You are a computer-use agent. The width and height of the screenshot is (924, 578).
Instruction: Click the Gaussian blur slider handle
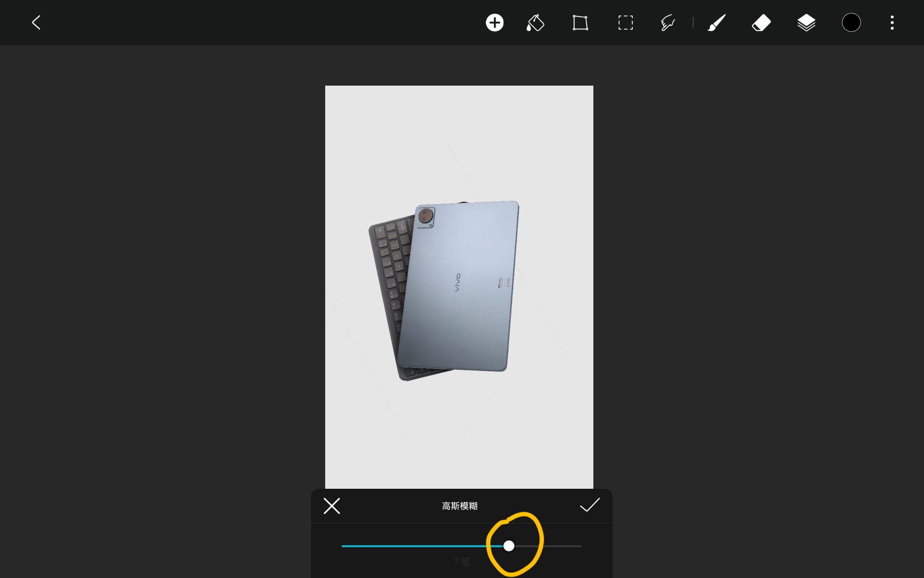pyautogui.click(x=509, y=546)
